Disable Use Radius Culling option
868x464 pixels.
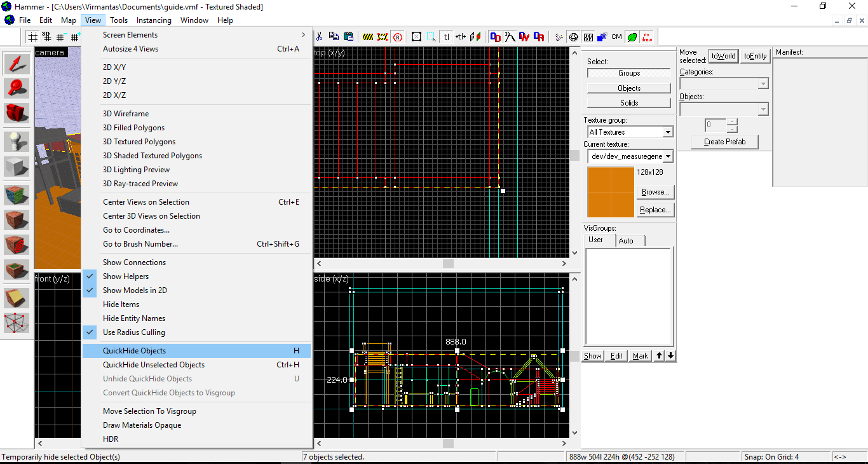tap(133, 332)
